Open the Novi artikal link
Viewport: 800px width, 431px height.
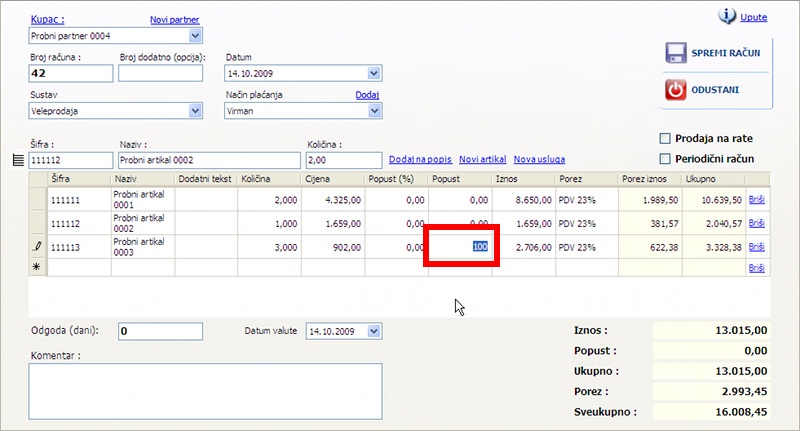pos(482,160)
